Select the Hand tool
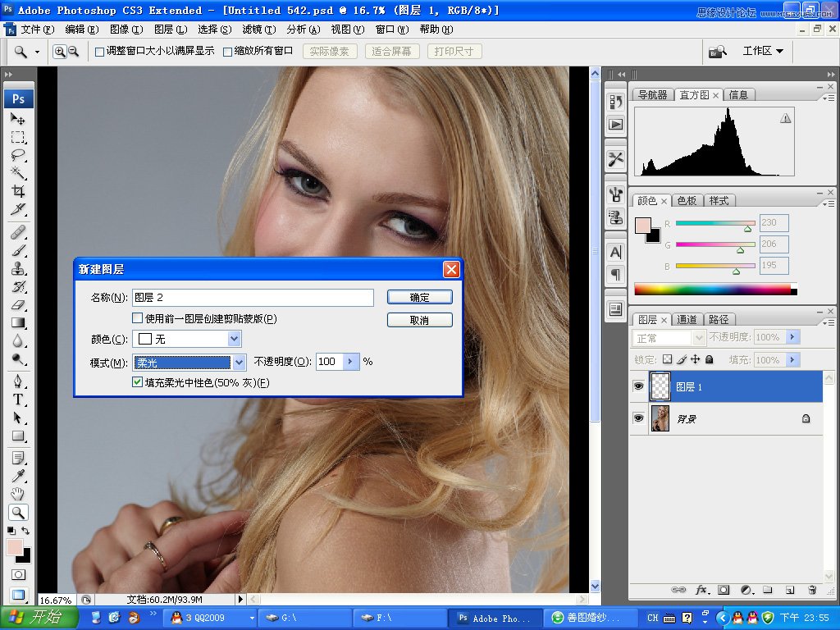The image size is (840, 630). click(18, 494)
